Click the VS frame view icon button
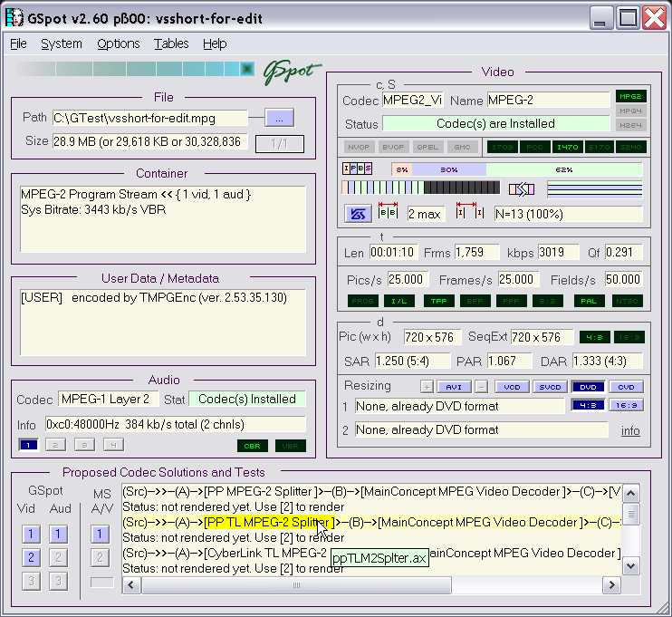The height and width of the screenshot is (617, 672). 356,214
